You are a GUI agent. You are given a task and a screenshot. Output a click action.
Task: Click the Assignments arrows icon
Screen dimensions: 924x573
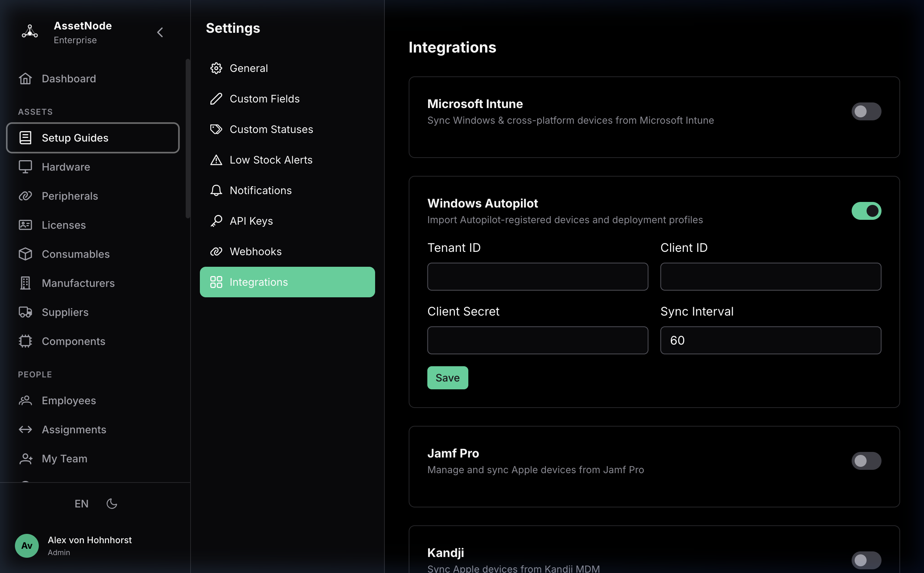point(25,429)
